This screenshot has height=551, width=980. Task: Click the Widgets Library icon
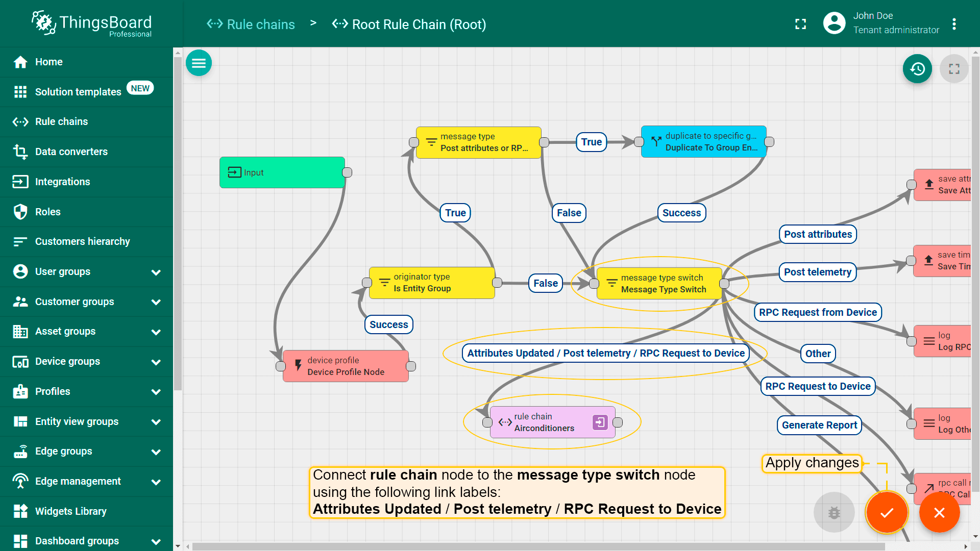20,511
